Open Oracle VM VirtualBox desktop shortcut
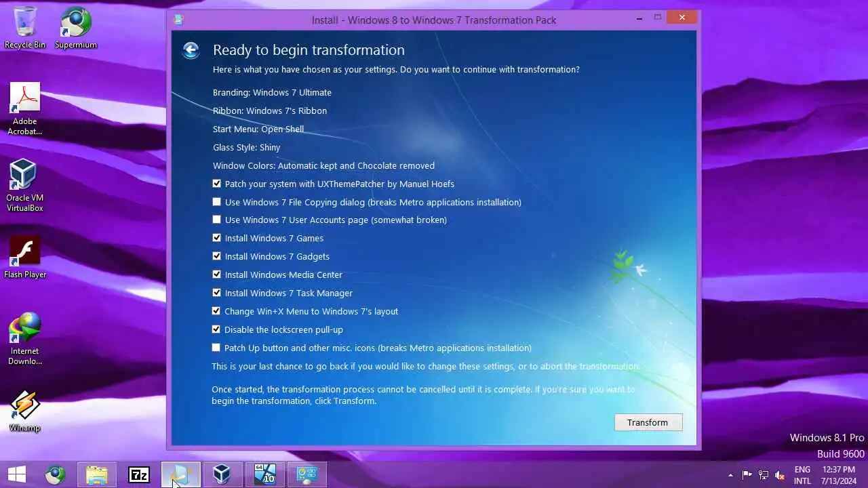The height and width of the screenshot is (488, 868). (25, 186)
